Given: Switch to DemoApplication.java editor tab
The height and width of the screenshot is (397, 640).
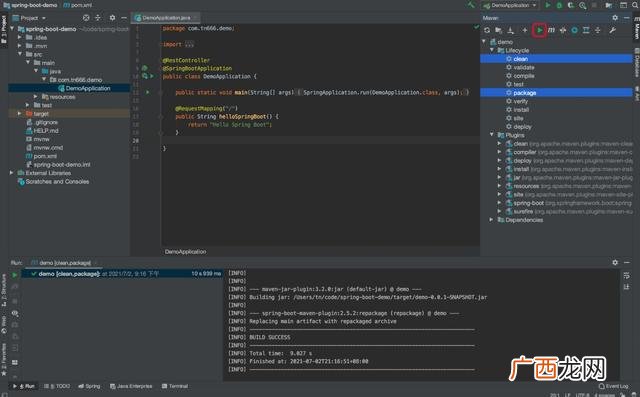Looking at the screenshot, I should [x=166, y=18].
